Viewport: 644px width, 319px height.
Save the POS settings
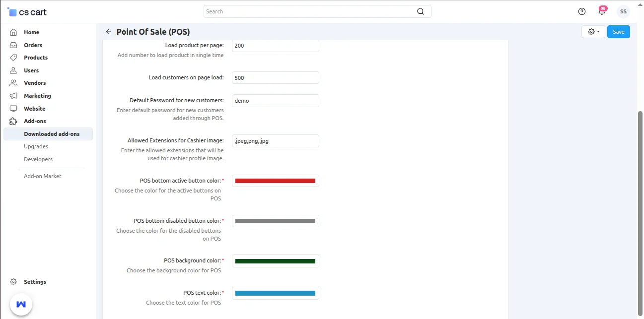[x=618, y=31]
